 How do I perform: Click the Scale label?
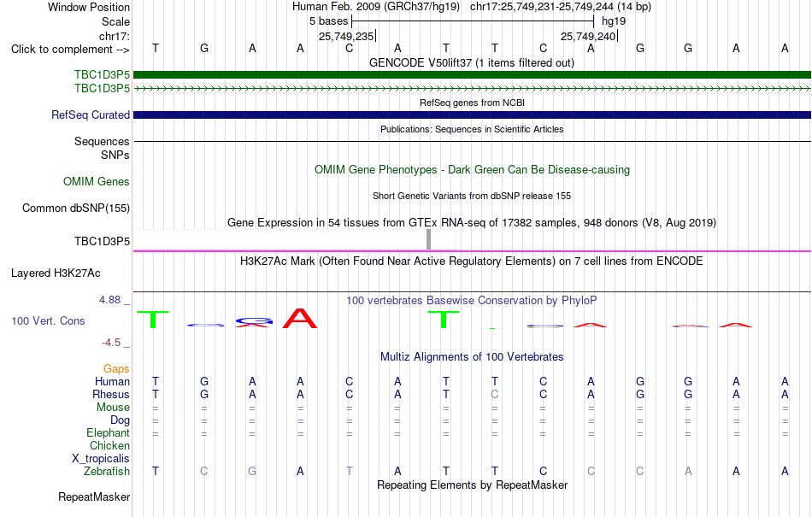(x=116, y=21)
